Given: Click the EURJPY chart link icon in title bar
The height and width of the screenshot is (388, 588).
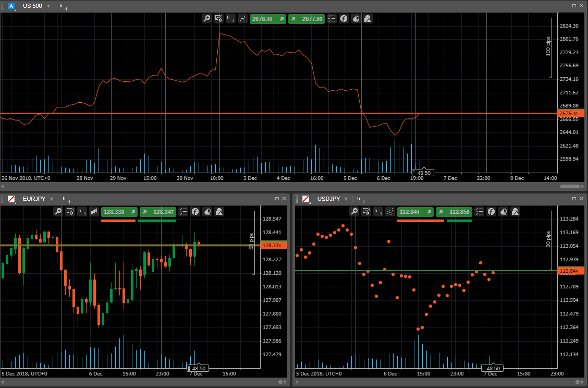Looking at the screenshot, I should (x=11, y=199).
